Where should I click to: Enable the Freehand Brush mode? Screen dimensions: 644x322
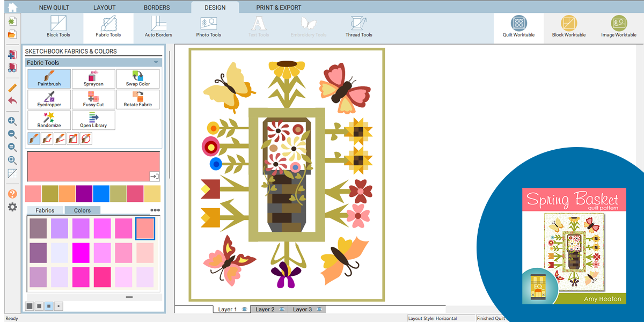[47, 138]
